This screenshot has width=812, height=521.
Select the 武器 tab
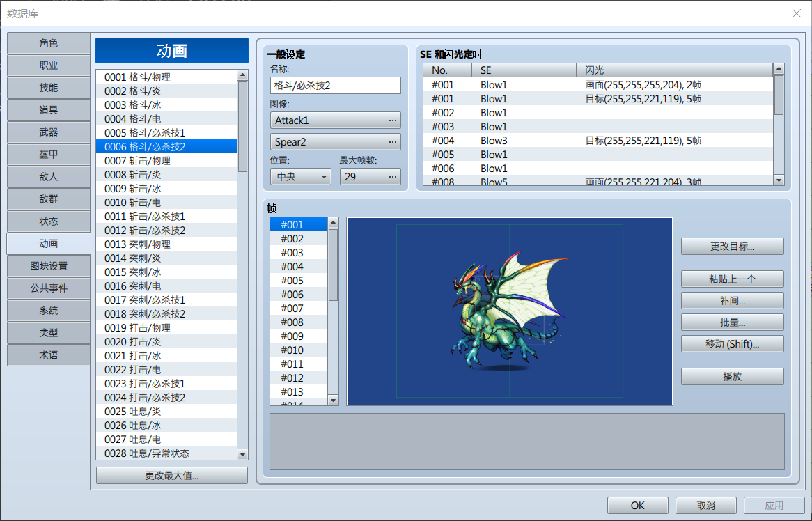coord(48,132)
